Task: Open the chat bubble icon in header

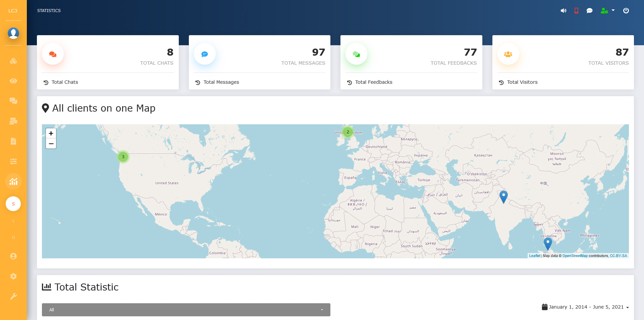Action: coord(589,11)
